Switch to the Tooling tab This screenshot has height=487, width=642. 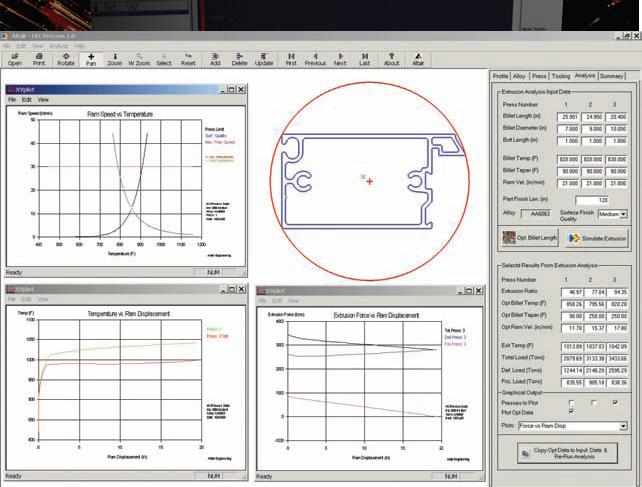561,76
